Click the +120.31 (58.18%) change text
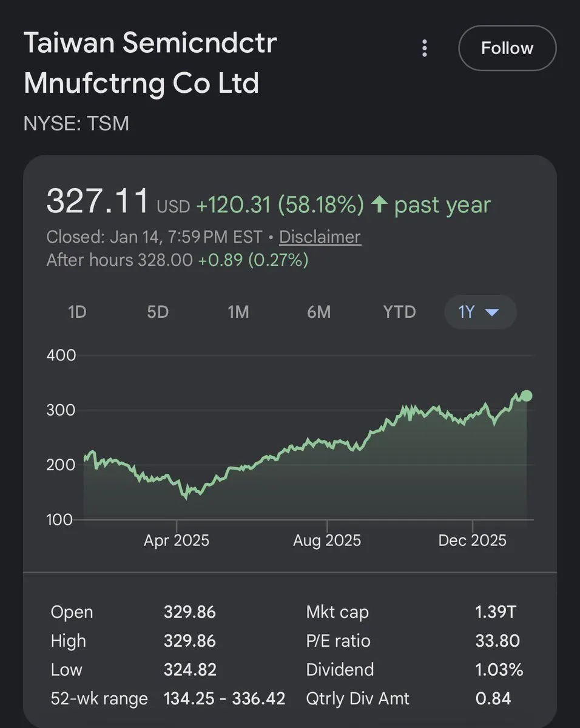This screenshot has width=580, height=728. (280, 205)
